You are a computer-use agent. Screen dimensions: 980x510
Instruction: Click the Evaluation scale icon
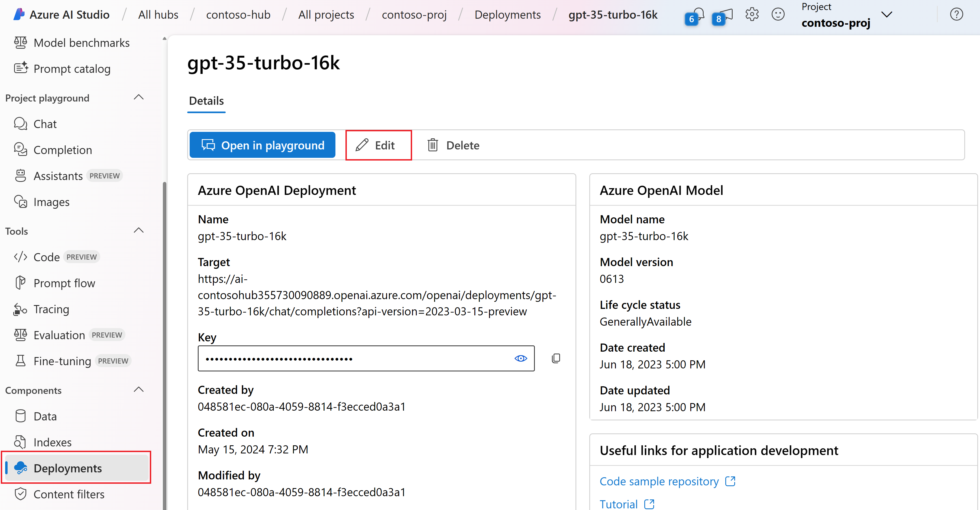click(x=21, y=335)
